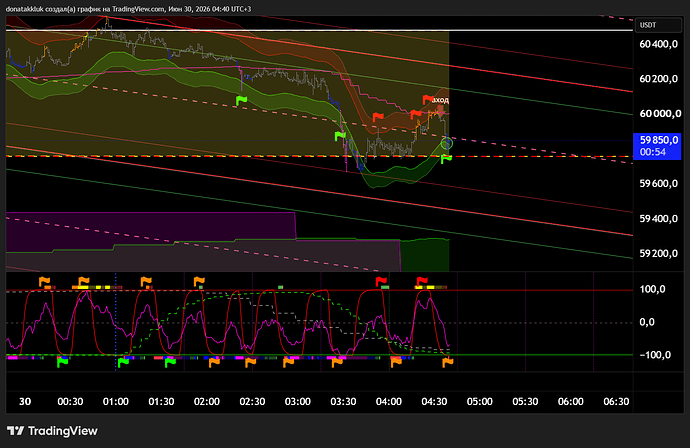Click the orange oscillator top flag near 01:55
Viewport: 690px width, 448px height.
199,281
